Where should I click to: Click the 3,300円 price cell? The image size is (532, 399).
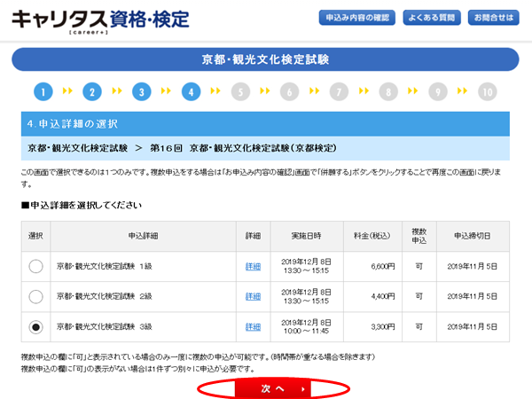tap(372, 326)
